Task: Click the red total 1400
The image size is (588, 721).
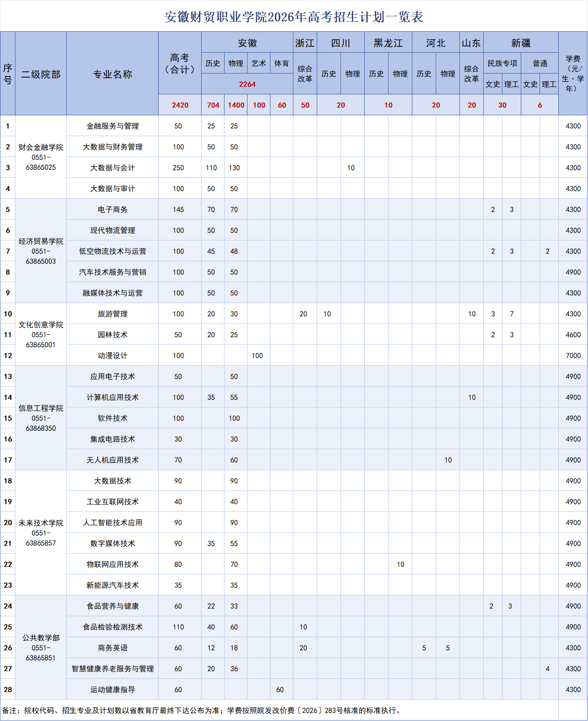Action: (236, 105)
